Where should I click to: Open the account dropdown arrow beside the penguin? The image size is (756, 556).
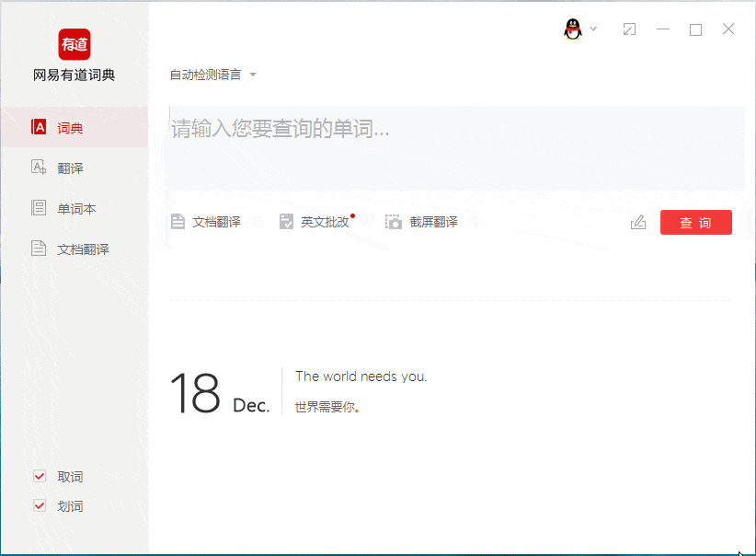click(593, 29)
